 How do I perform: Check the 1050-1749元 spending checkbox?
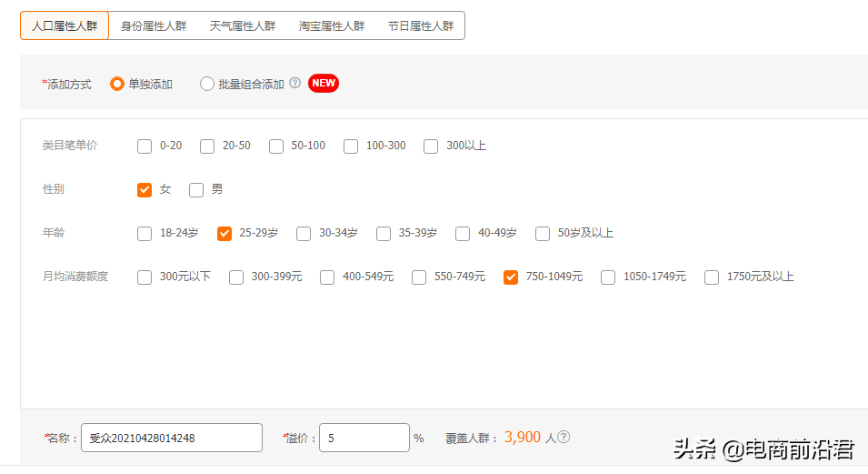(608, 277)
